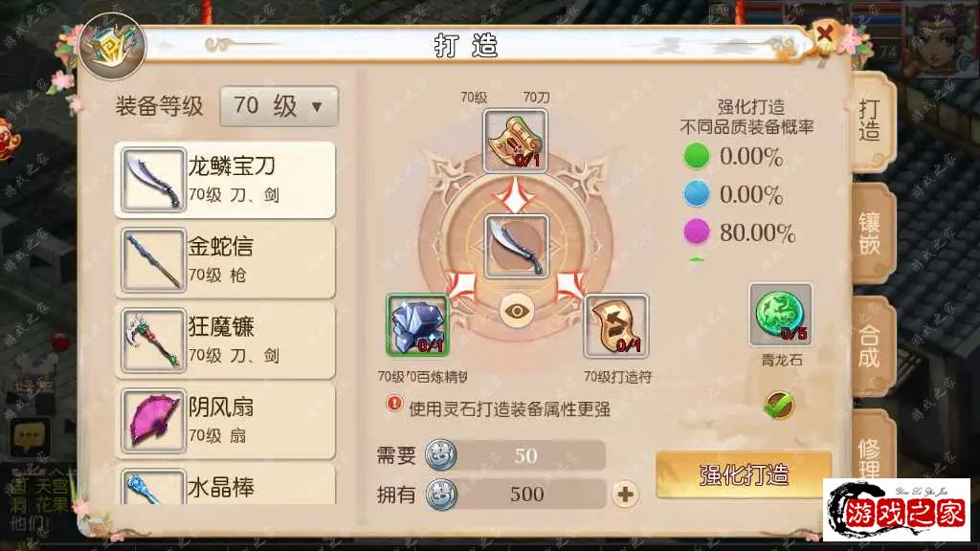The height and width of the screenshot is (551, 980).
Task: Click the purple quality probability dot
Action: click(x=697, y=231)
